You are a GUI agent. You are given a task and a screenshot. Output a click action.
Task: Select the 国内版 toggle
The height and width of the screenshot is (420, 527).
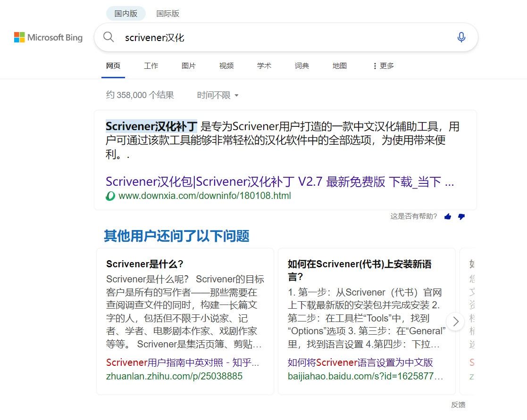coord(126,13)
